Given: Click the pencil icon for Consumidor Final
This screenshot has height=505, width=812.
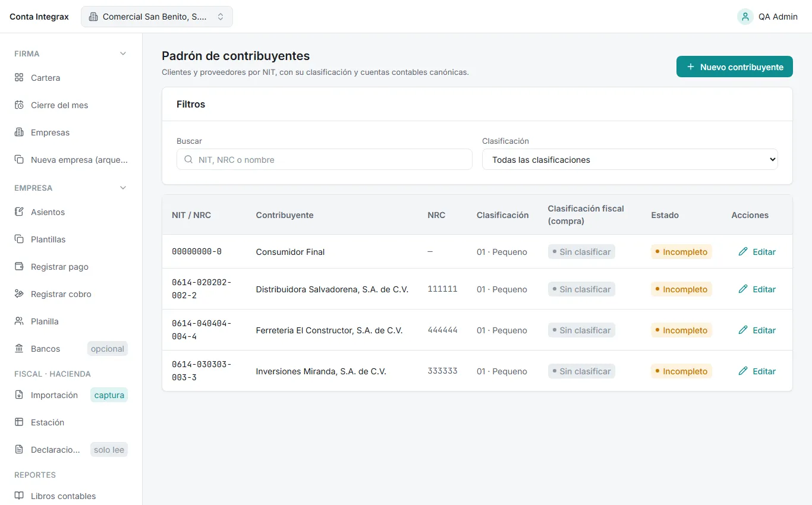Looking at the screenshot, I should point(743,252).
